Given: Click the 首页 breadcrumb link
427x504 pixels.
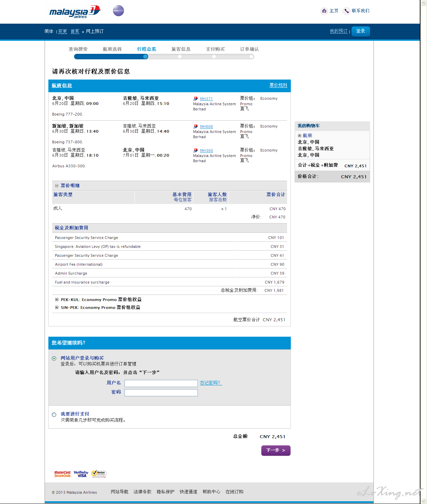Looking at the screenshot, I should point(75,32).
